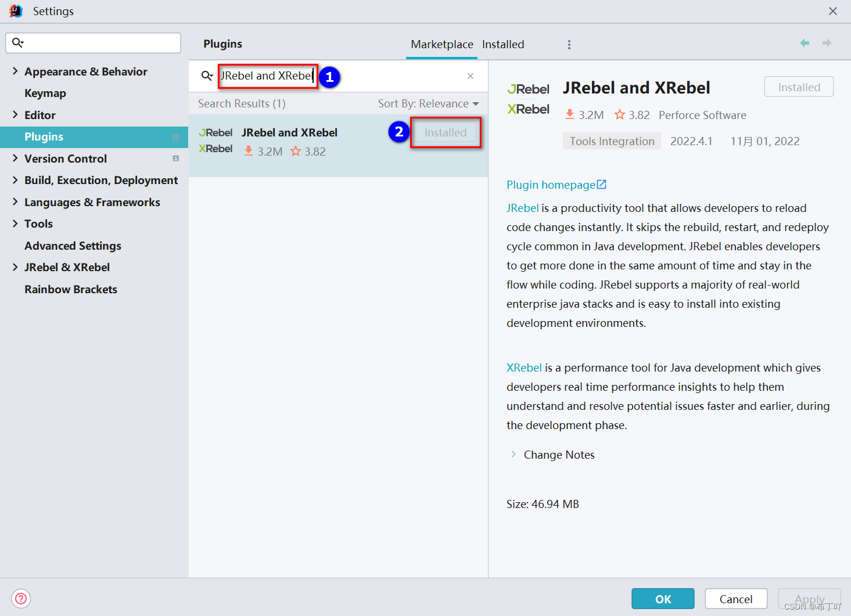Screen dimensions: 851x616
Task: Click the plugin search magnifier icon
Action: click(207, 76)
